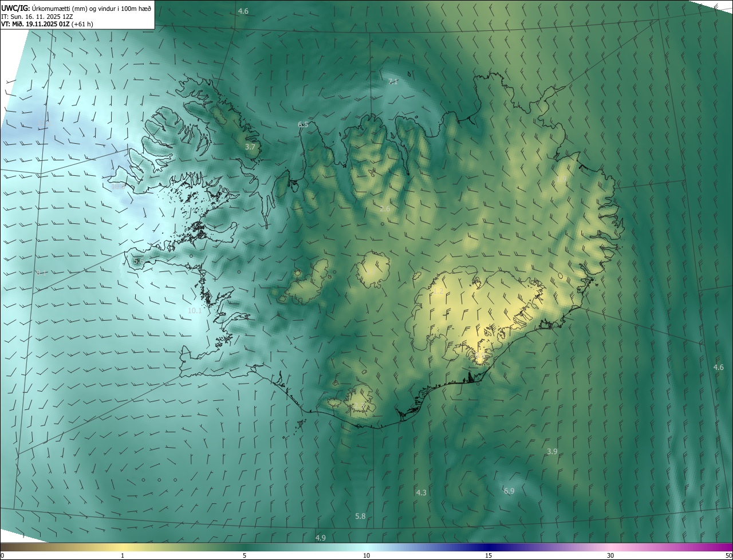The height and width of the screenshot is (560, 733).
Task: Click the 1.2 value on Vatnajökull glacier
Action: pyautogui.click(x=438, y=292)
